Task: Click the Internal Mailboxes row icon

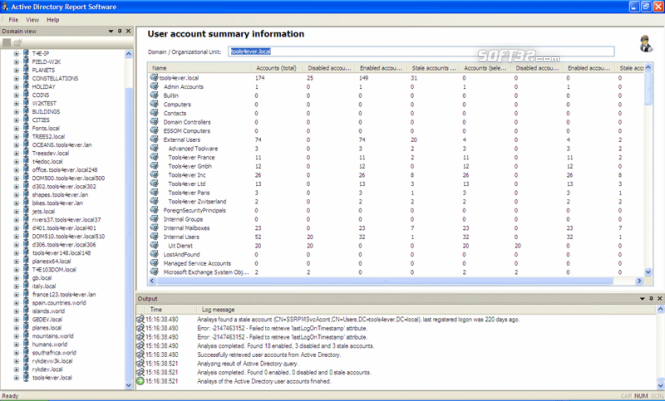Action: [x=156, y=227]
